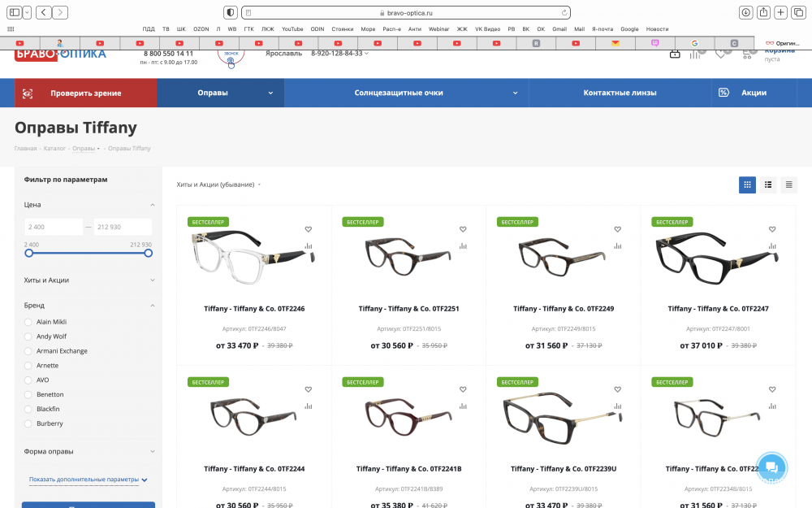This screenshot has width=812, height=508.
Task: Open the Gmail bookmark
Action: [559, 29]
